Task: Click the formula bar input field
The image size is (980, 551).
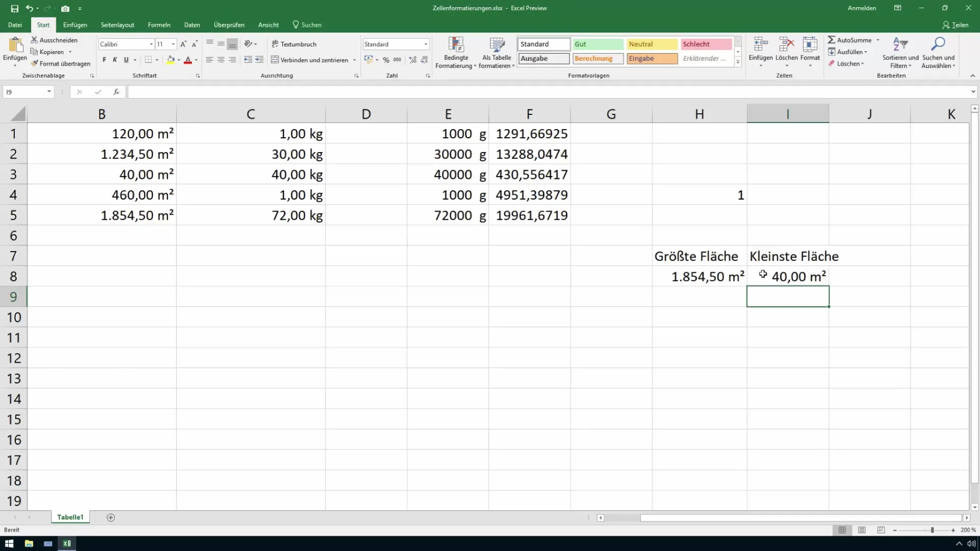Action: (x=549, y=92)
